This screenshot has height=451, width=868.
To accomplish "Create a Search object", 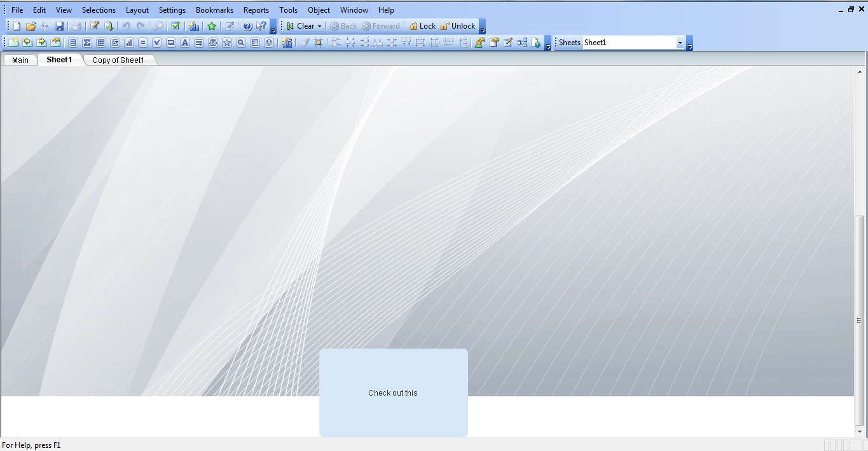I will click(241, 42).
